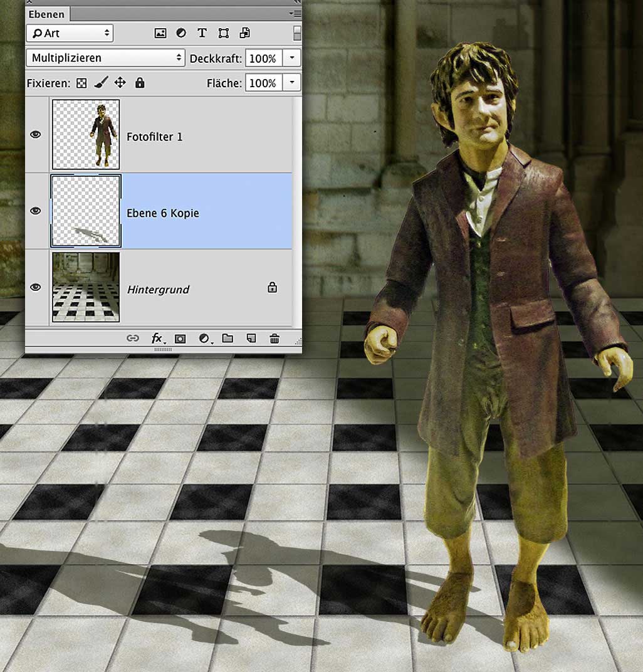The image size is (643, 672).
Task: Create a new layer
Action: 251,338
